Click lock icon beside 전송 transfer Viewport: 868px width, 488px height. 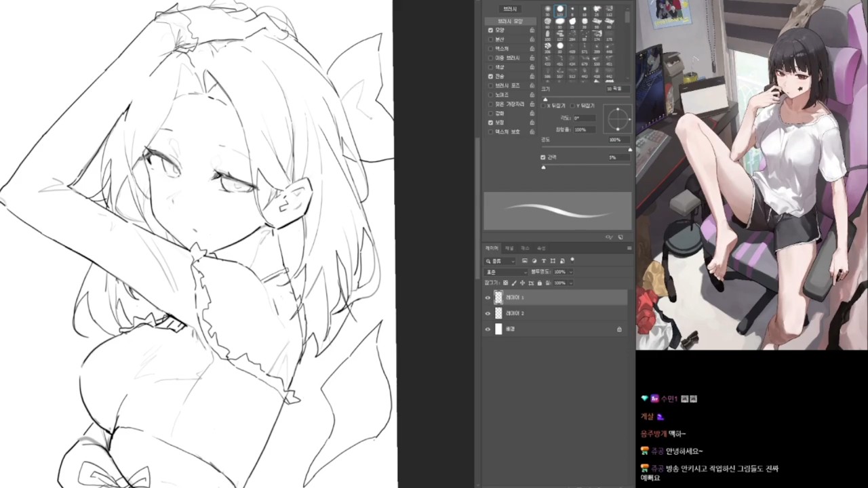(532, 77)
